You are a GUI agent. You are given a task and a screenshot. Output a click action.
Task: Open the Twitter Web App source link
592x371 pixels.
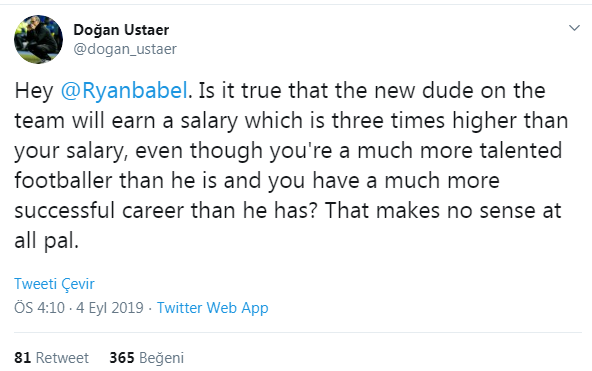[213, 308]
